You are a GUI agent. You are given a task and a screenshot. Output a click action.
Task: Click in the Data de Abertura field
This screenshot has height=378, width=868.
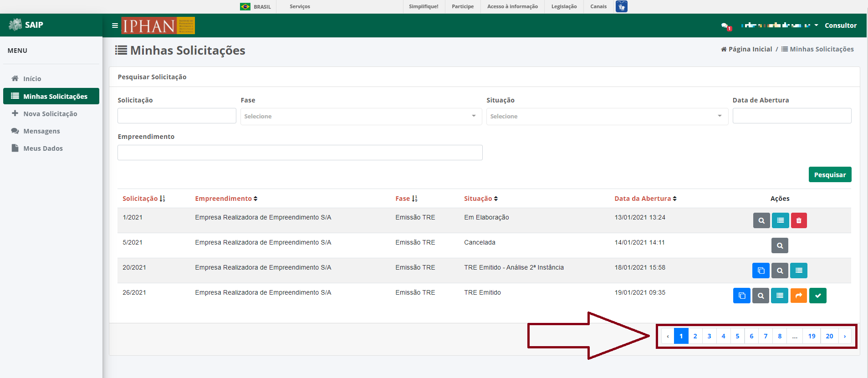tap(792, 116)
